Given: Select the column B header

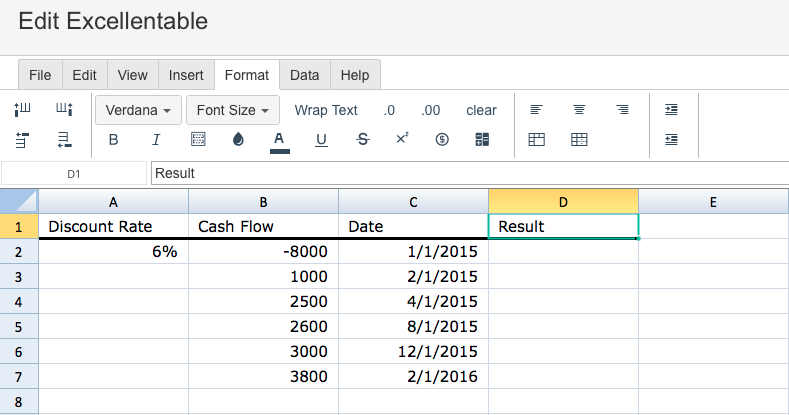Looking at the screenshot, I should (x=263, y=201).
